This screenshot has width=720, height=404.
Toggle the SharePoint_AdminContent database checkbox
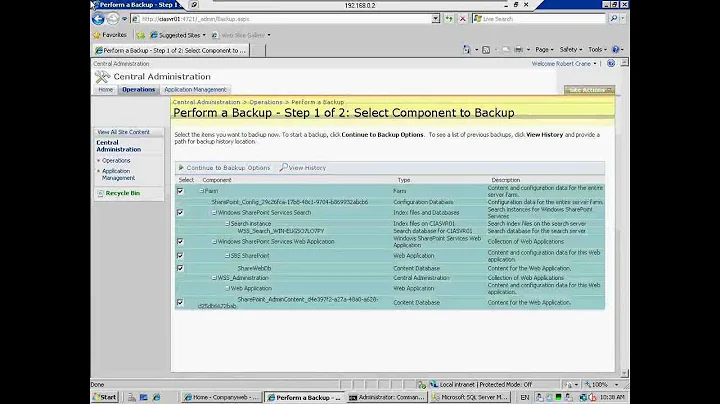[x=180, y=303]
